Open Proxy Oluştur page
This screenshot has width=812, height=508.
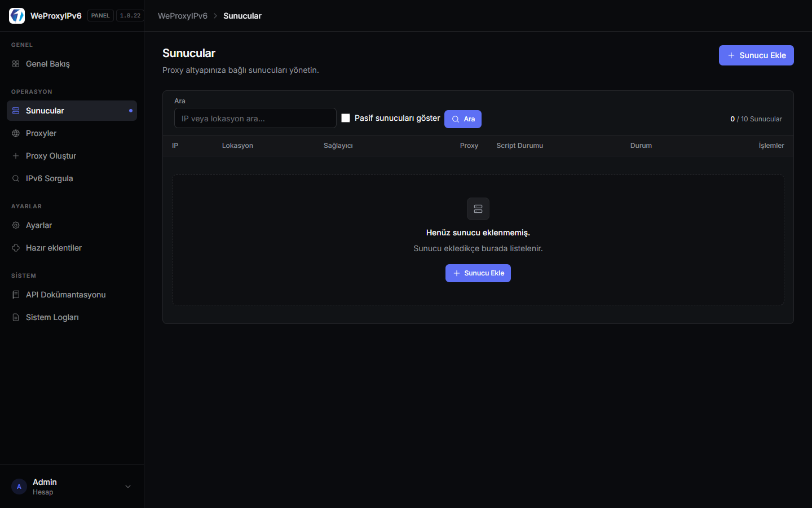[72, 156]
